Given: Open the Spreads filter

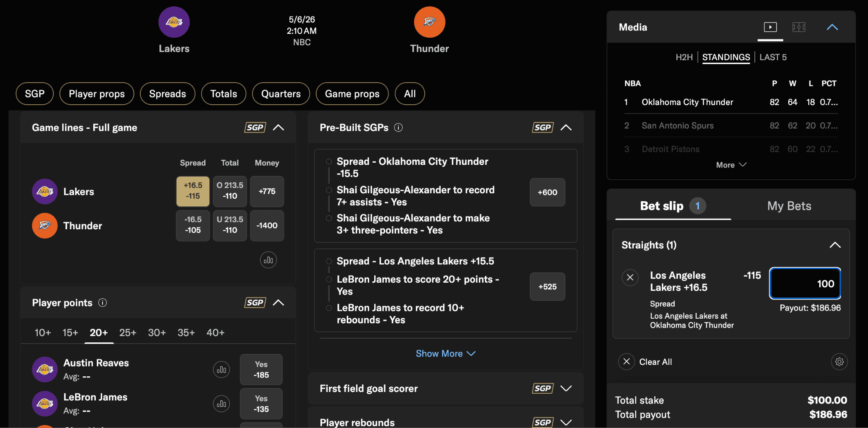Looking at the screenshot, I should [x=167, y=94].
